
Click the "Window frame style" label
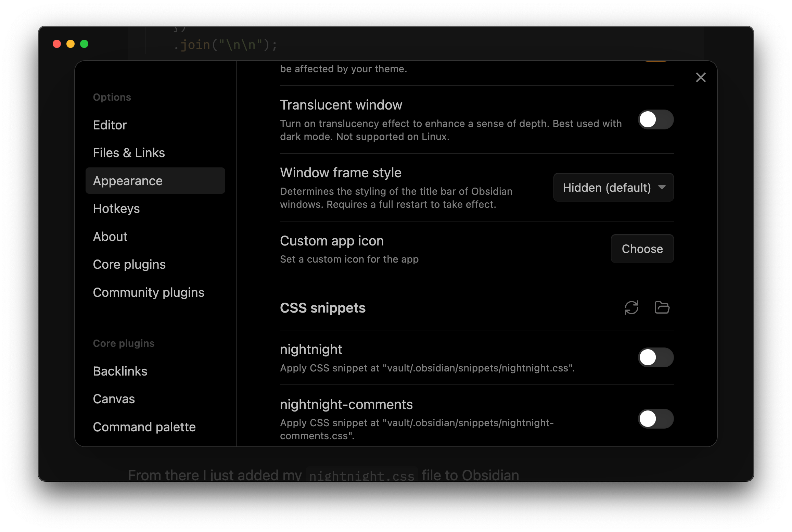pos(341,173)
